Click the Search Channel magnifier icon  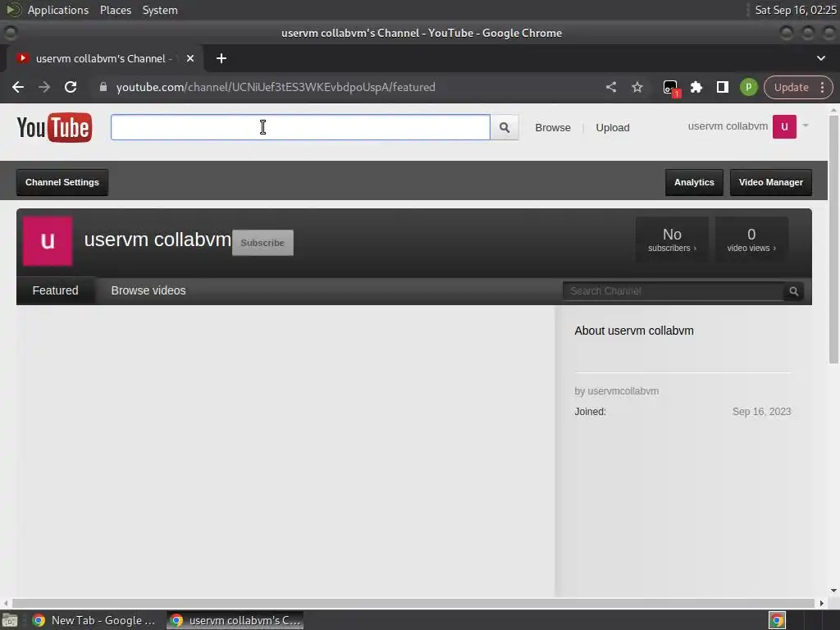[793, 291]
